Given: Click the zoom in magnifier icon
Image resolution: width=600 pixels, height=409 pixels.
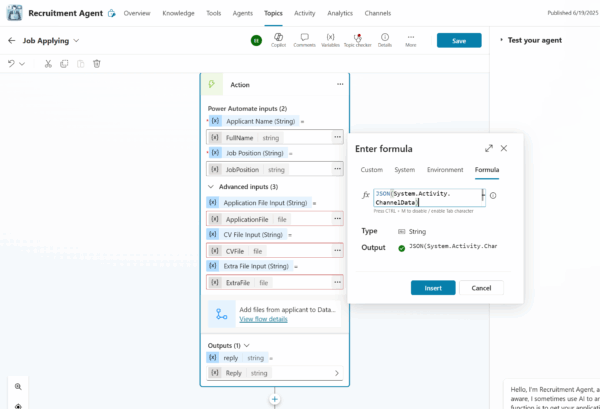Looking at the screenshot, I should (18, 387).
